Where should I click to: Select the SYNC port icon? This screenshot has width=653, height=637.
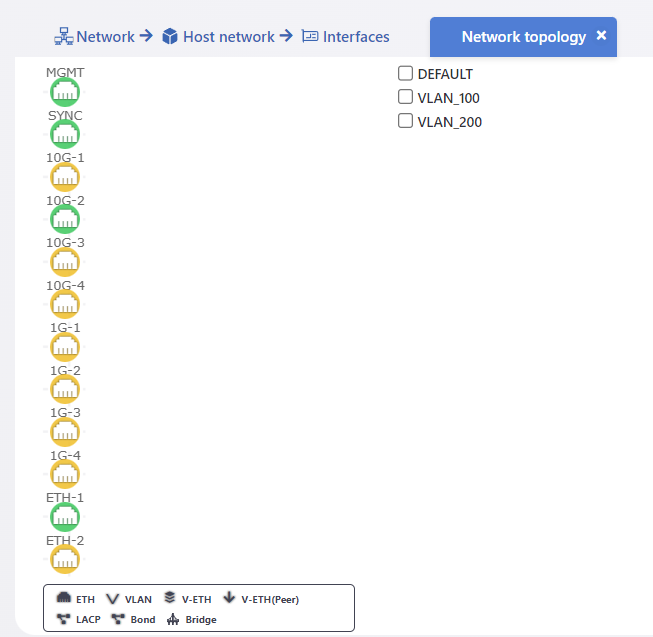pyautogui.click(x=65, y=134)
